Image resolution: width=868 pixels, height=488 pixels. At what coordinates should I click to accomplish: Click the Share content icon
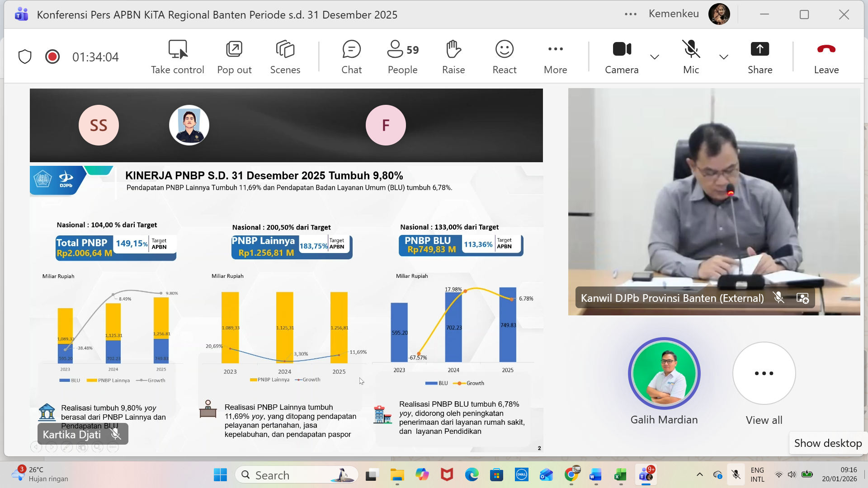point(759,49)
